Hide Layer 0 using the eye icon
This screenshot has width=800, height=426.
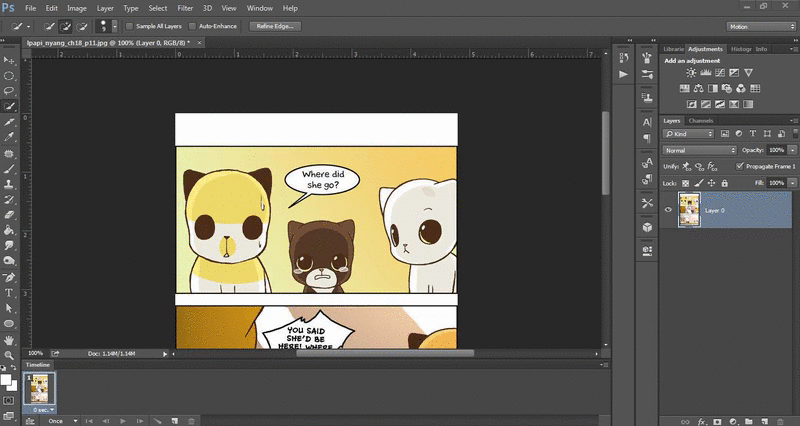click(669, 210)
